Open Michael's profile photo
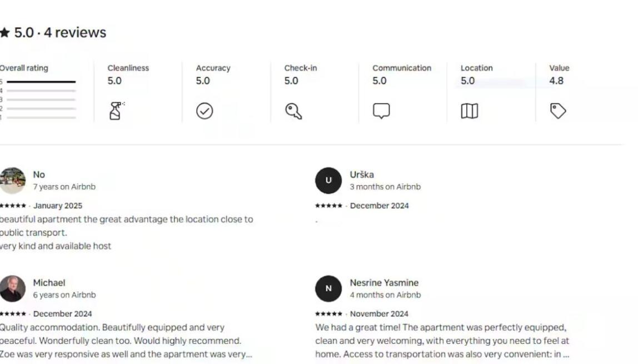 tap(12, 288)
